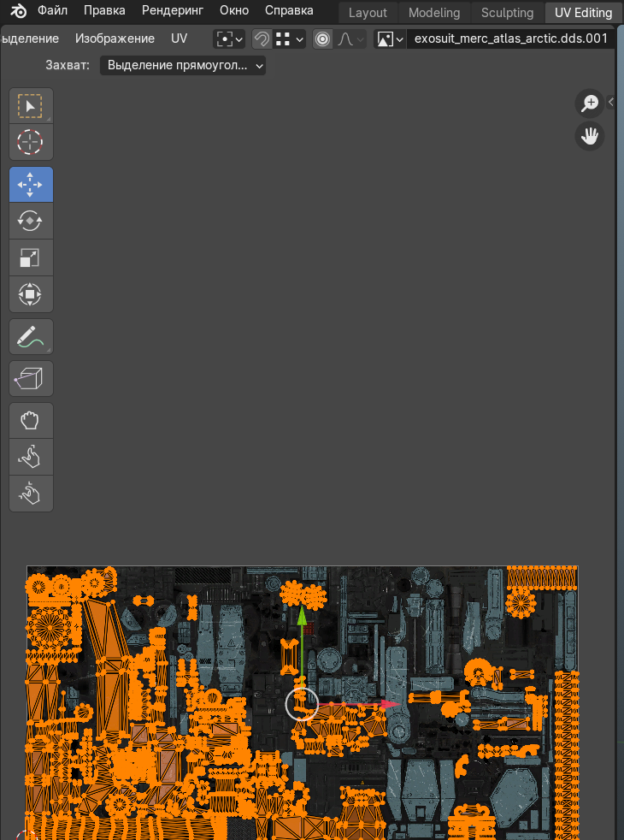Select the UV Editing workspace tab
Image resolution: width=624 pixels, height=840 pixels.
tap(583, 12)
